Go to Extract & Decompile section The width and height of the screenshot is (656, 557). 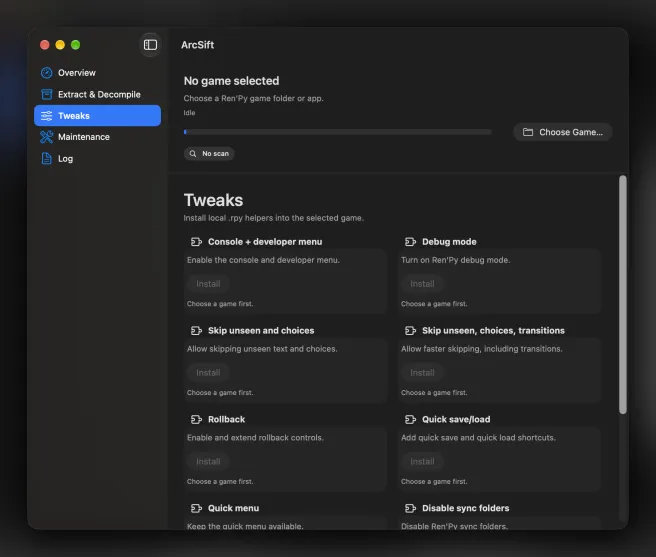pos(97,94)
